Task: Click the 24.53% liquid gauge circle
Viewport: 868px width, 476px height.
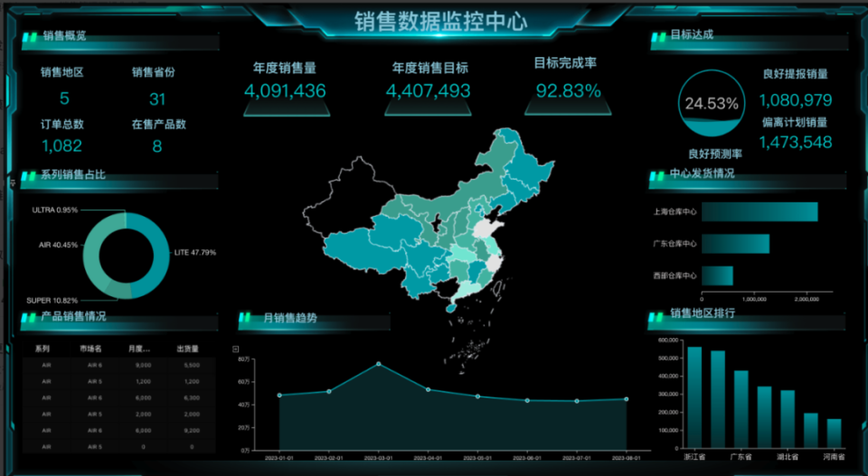Action: tap(711, 104)
